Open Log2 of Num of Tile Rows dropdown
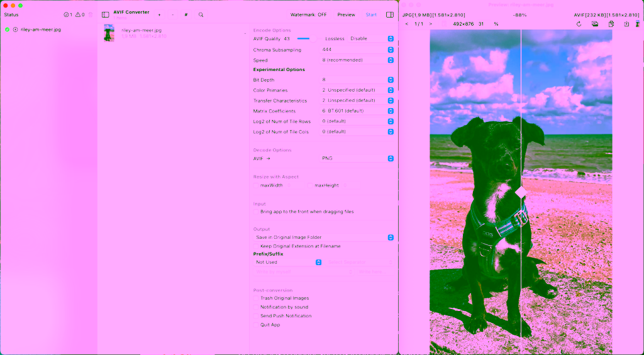644x355 pixels. pos(357,121)
